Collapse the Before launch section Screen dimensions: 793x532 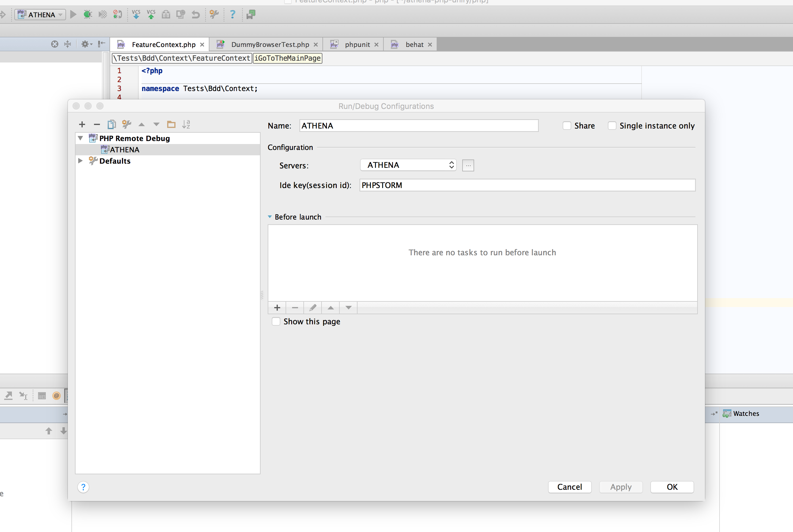(270, 217)
